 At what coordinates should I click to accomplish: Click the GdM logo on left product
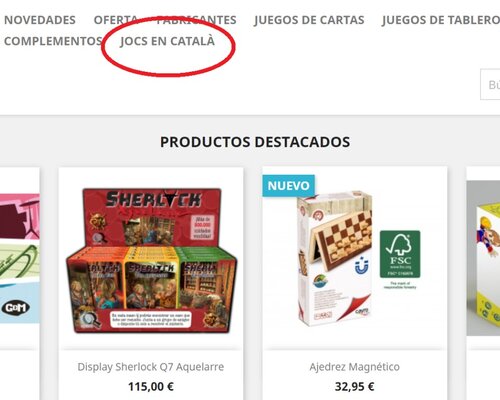[16, 307]
